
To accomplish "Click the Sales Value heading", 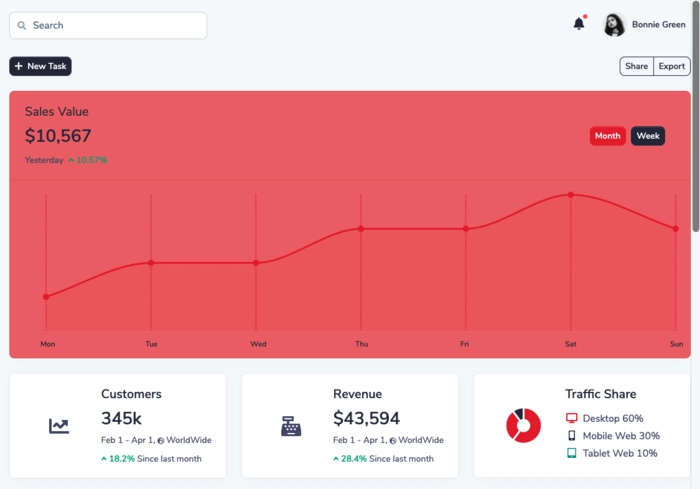I will pyautogui.click(x=57, y=112).
